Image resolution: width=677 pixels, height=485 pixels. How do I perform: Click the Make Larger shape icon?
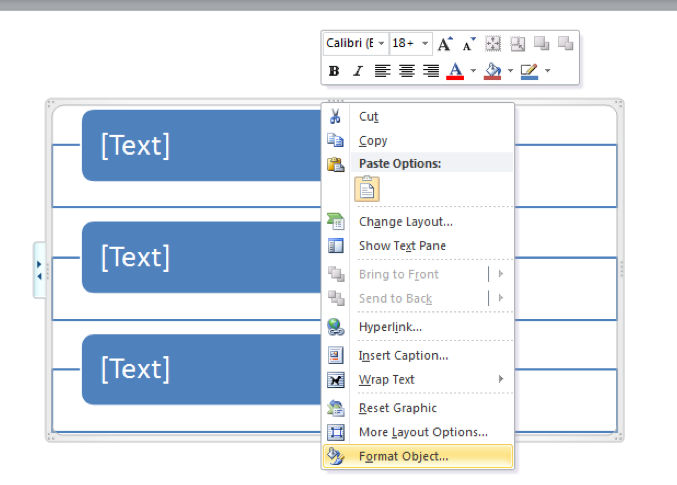[x=493, y=44]
